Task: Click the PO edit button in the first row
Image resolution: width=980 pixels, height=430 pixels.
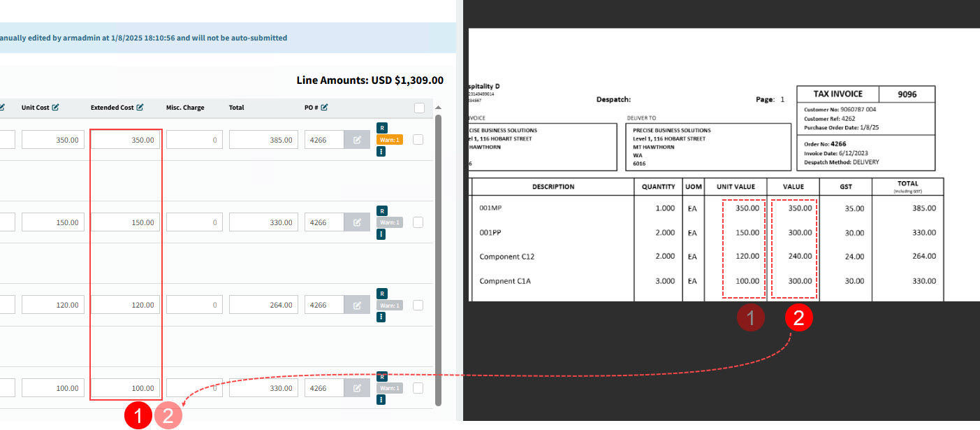Action: tap(357, 140)
